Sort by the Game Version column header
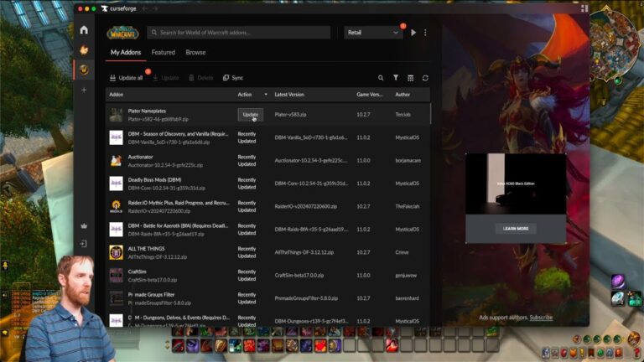This screenshot has width=644, height=362. (369, 95)
